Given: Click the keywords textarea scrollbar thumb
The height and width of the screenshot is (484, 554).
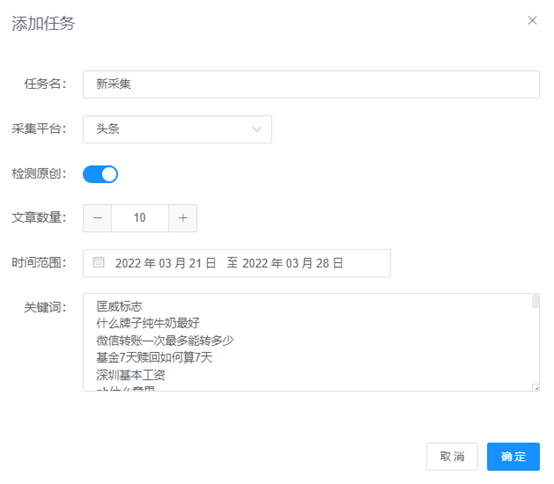Looking at the screenshot, I should (535, 301).
